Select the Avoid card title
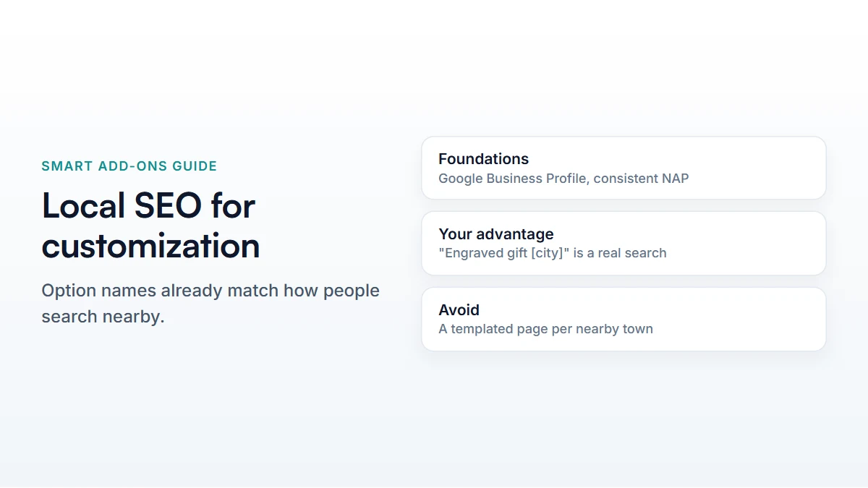Image resolution: width=868 pixels, height=488 pixels. 459,310
